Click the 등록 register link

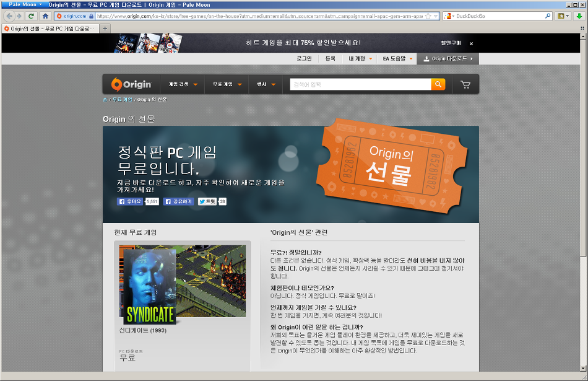331,59
